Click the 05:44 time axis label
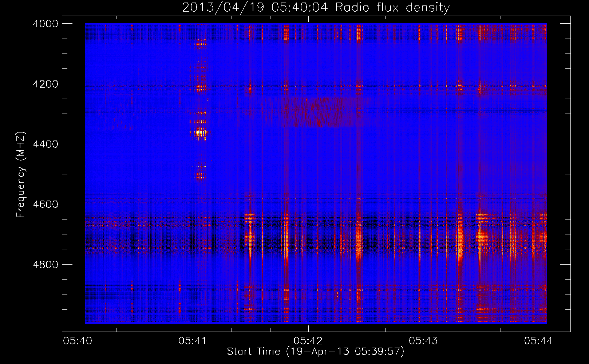Viewport: 589px width, 364px height. pyautogui.click(x=539, y=341)
